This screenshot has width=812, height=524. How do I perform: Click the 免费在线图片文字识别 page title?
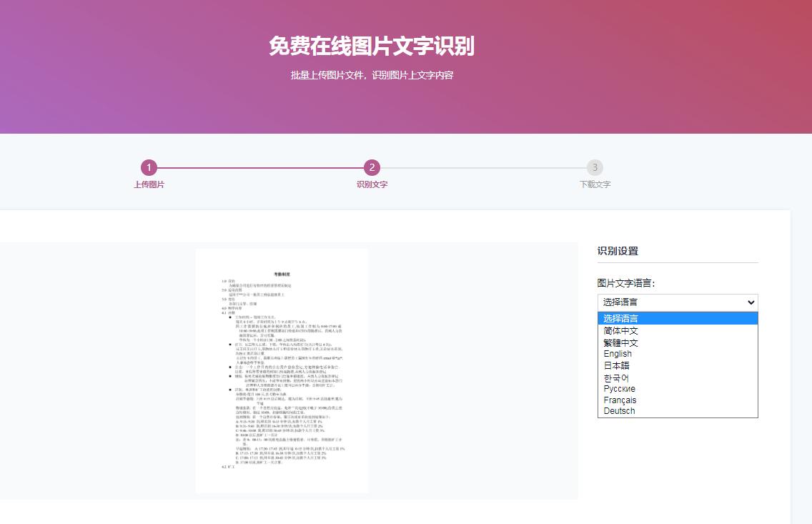[372, 46]
